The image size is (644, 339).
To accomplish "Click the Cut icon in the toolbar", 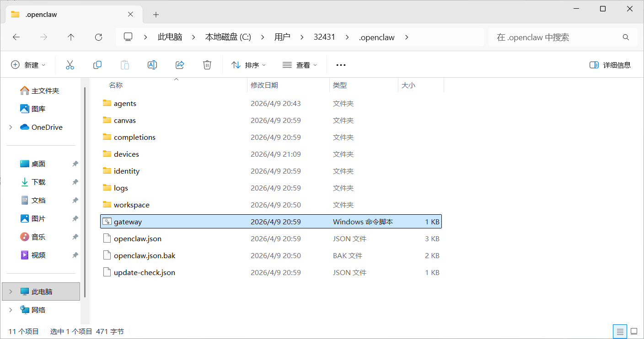I will (70, 64).
